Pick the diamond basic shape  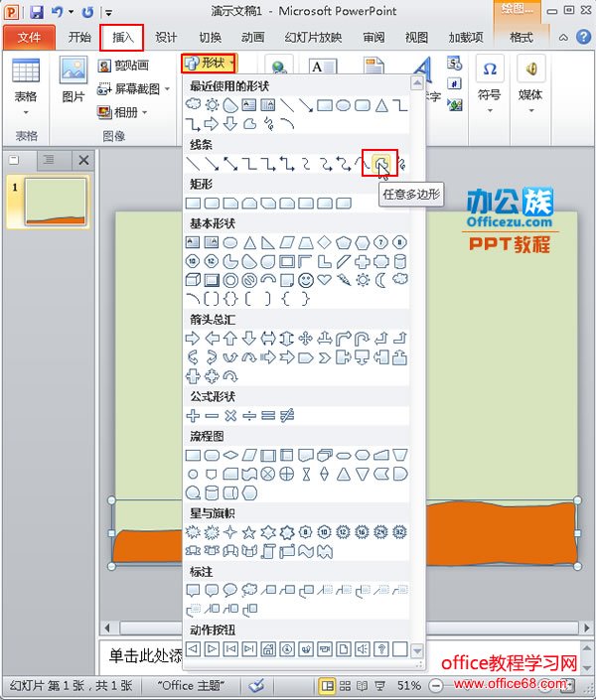(325, 242)
